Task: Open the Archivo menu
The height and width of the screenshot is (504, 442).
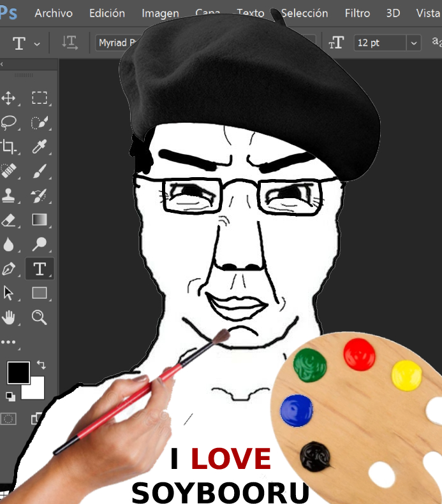Action: coord(54,13)
